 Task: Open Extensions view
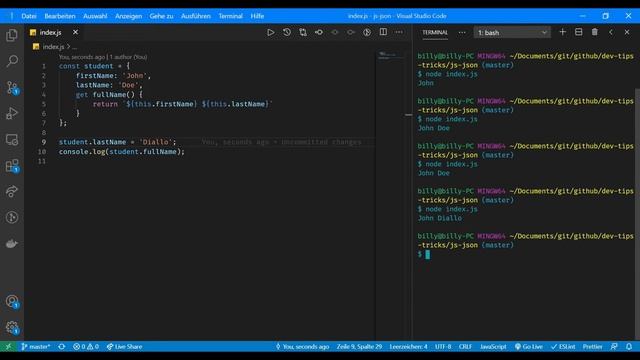[12, 166]
